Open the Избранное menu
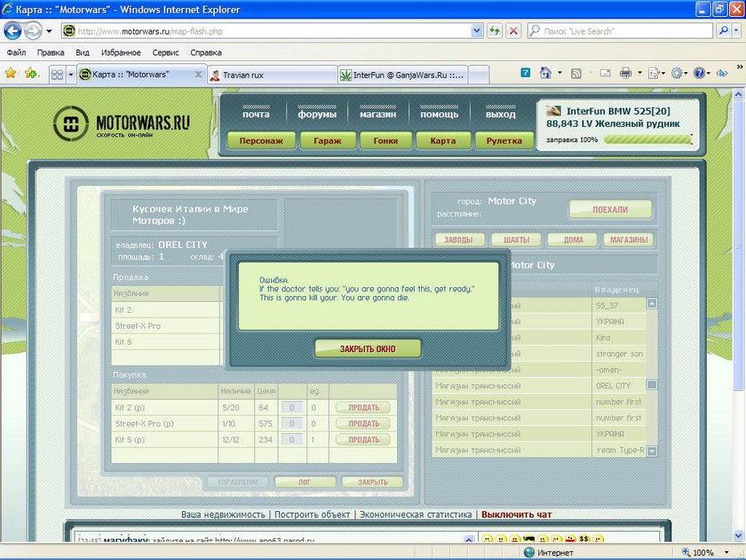 click(x=121, y=52)
